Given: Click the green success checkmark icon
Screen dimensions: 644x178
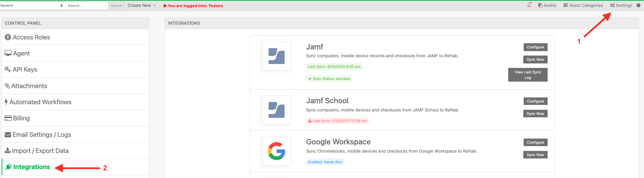Looking at the screenshot, I should pyautogui.click(x=310, y=79).
